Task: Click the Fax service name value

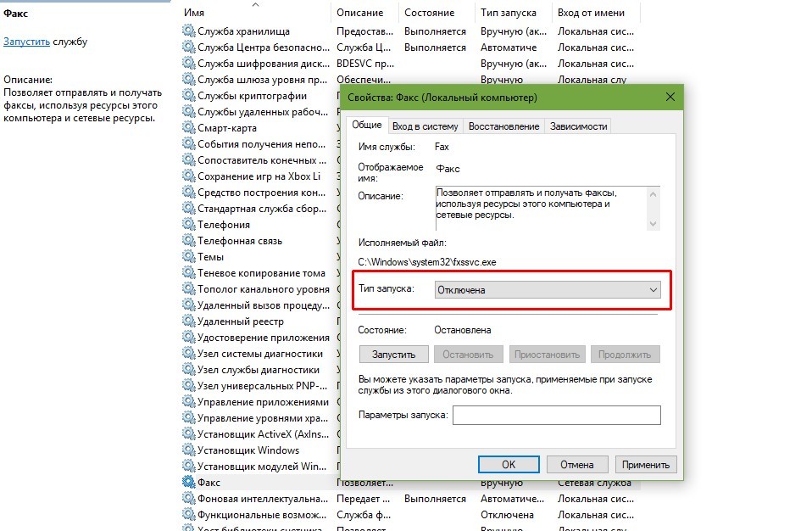Action: pyautogui.click(x=442, y=147)
